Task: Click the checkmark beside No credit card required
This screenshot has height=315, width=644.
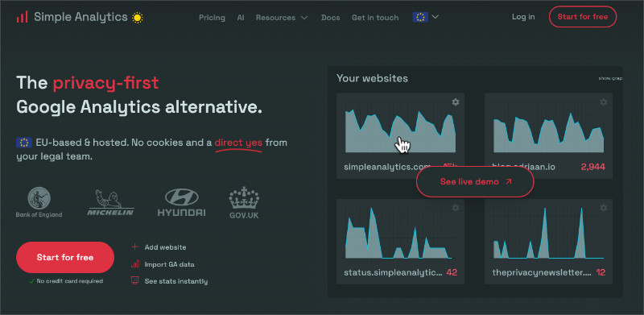Action: 31,281
